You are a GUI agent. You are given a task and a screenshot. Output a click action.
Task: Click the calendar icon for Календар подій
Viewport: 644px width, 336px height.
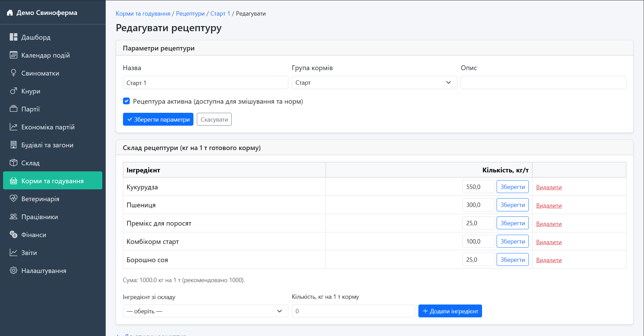pos(14,55)
